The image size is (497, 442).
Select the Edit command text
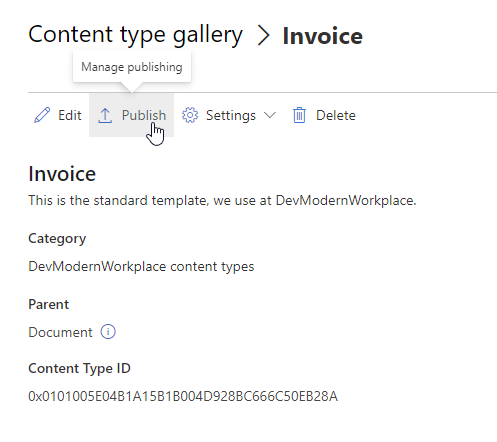pyautogui.click(x=70, y=115)
